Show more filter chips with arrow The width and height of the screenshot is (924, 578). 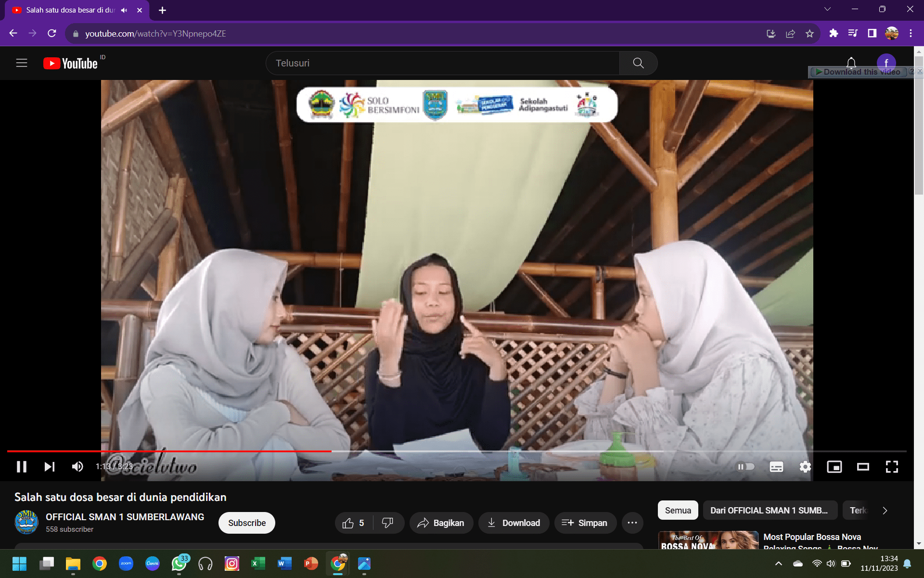[x=885, y=511]
